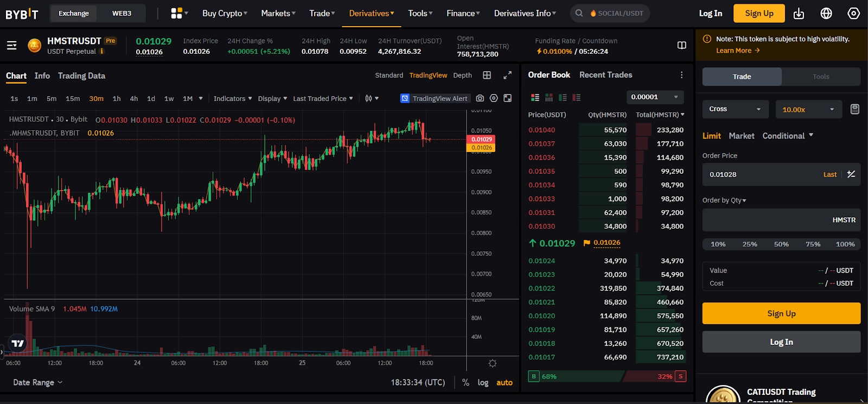Open the Buy Crypto menu
This screenshot has width=868, height=404.
pos(225,13)
